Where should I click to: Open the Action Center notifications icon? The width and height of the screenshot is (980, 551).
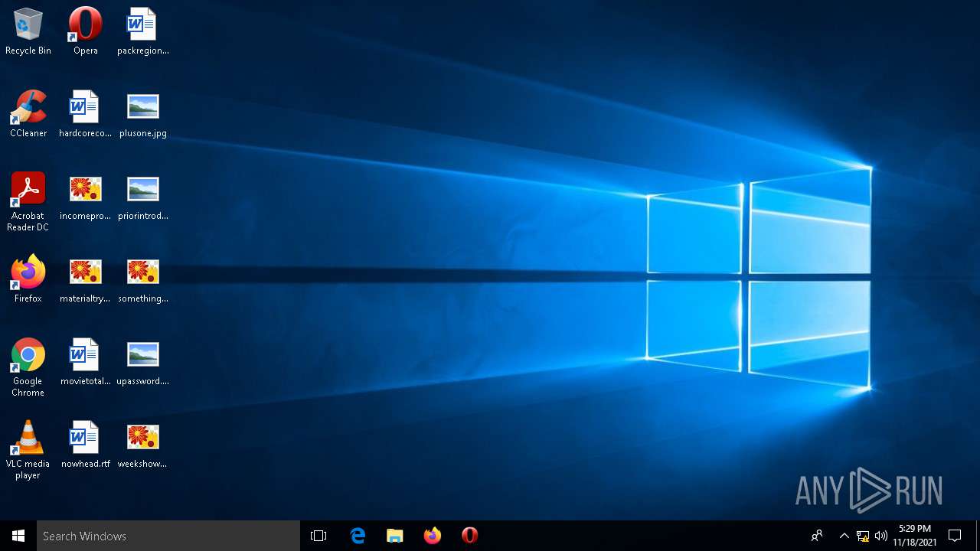[x=955, y=536]
